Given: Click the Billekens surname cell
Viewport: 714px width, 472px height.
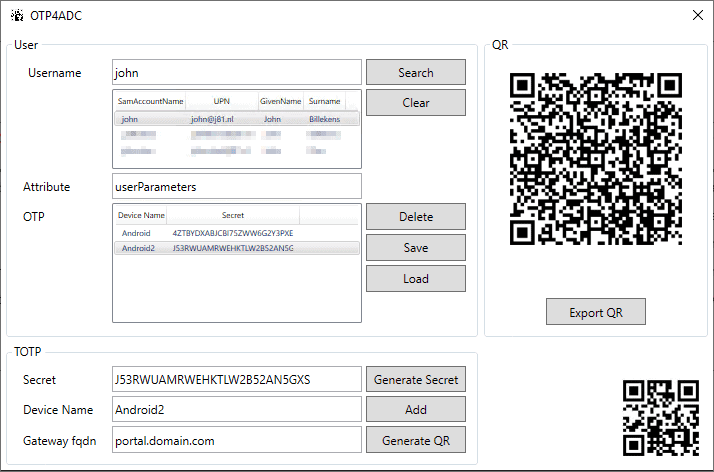Looking at the screenshot, I should click(x=324, y=119).
